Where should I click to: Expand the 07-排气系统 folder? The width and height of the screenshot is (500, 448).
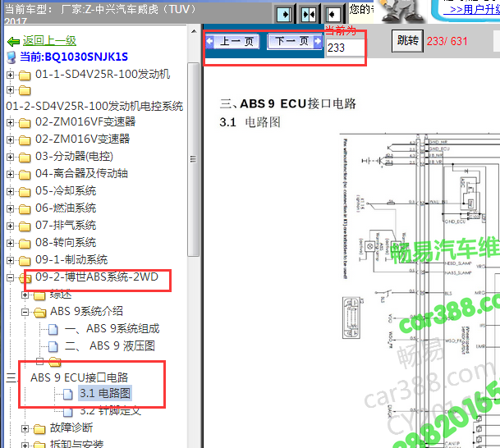(10, 226)
